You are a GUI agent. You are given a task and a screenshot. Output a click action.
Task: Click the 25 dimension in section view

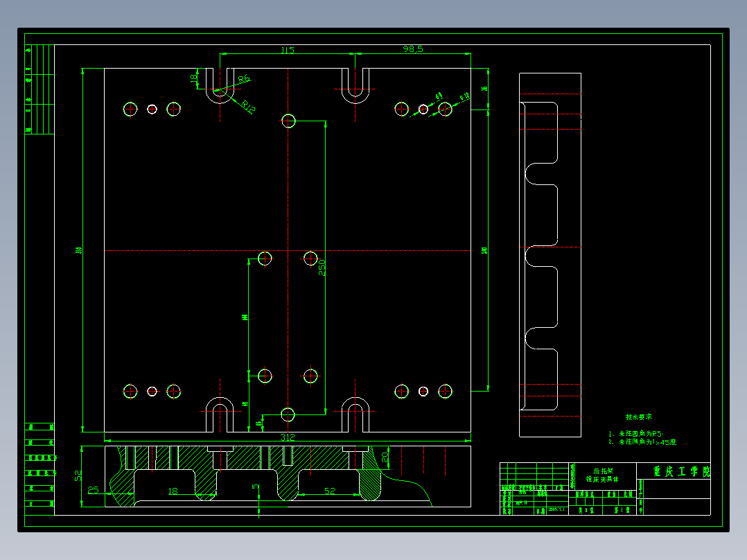pos(93,490)
